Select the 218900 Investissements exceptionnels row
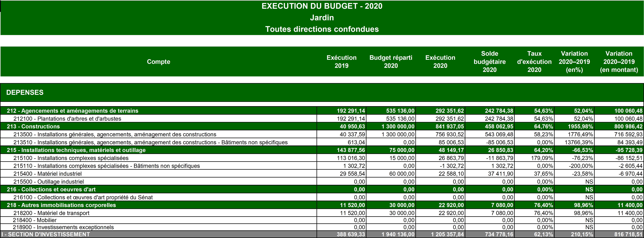Viewport: 644px width, 238px height. click(63, 227)
